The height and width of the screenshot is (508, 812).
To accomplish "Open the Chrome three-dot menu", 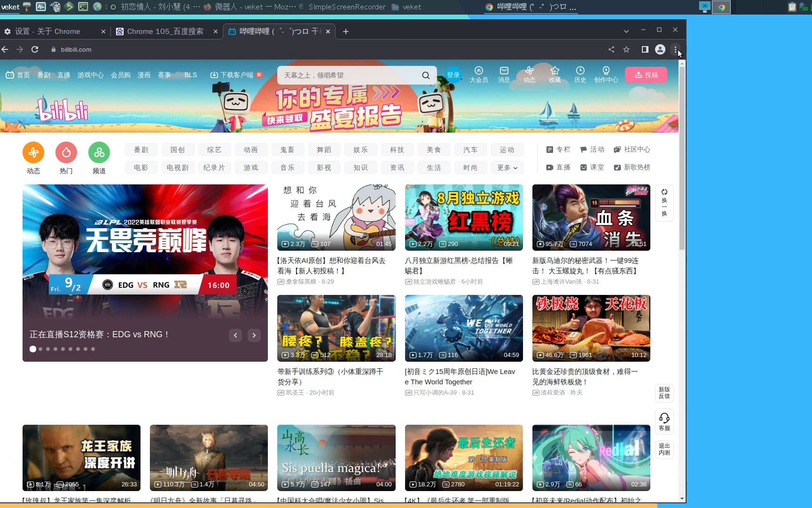I will tap(675, 49).
